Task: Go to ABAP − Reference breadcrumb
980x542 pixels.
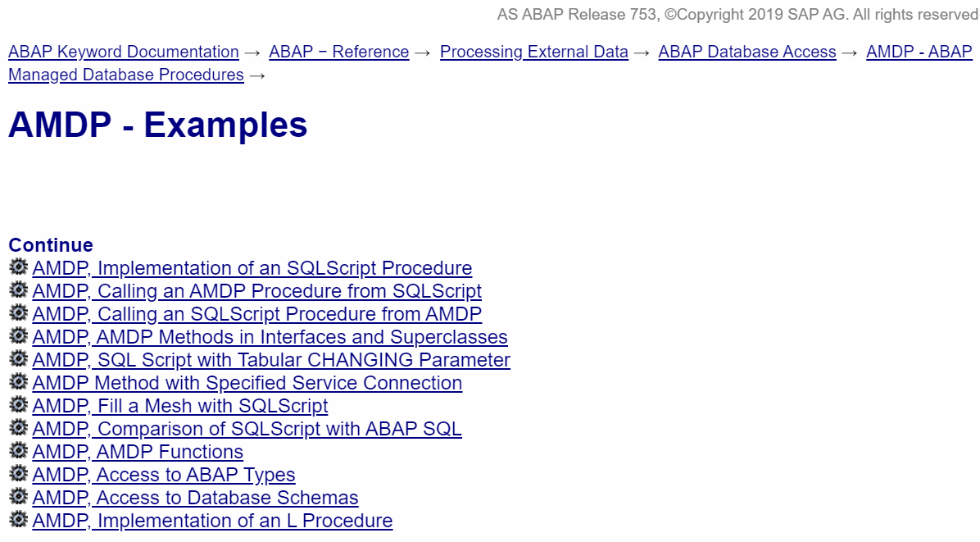Action: [339, 52]
